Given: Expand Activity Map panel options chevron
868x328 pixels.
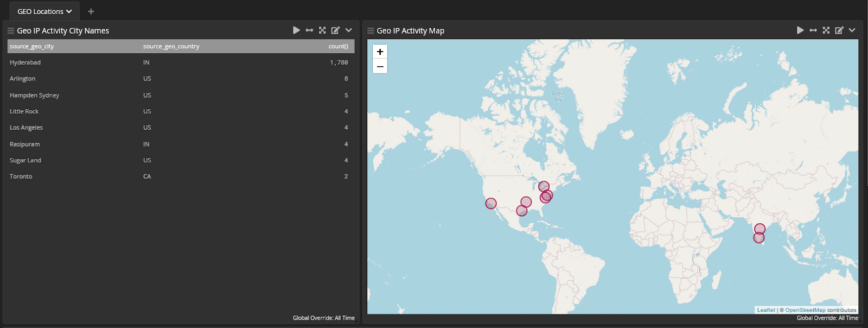Looking at the screenshot, I should [852, 30].
